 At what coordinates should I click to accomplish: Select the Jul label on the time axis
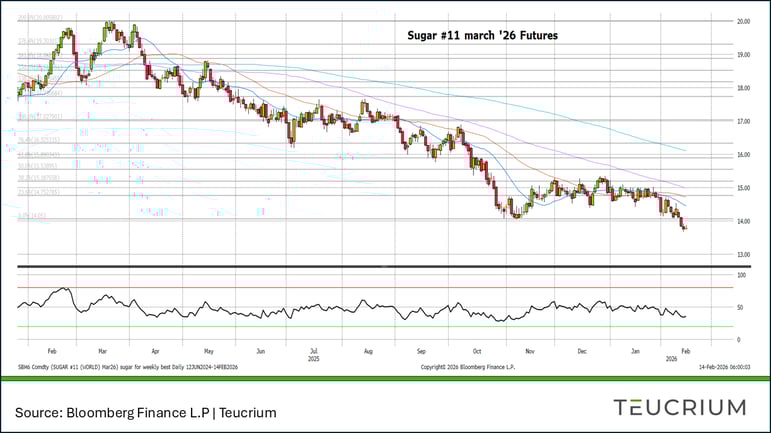click(314, 352)
